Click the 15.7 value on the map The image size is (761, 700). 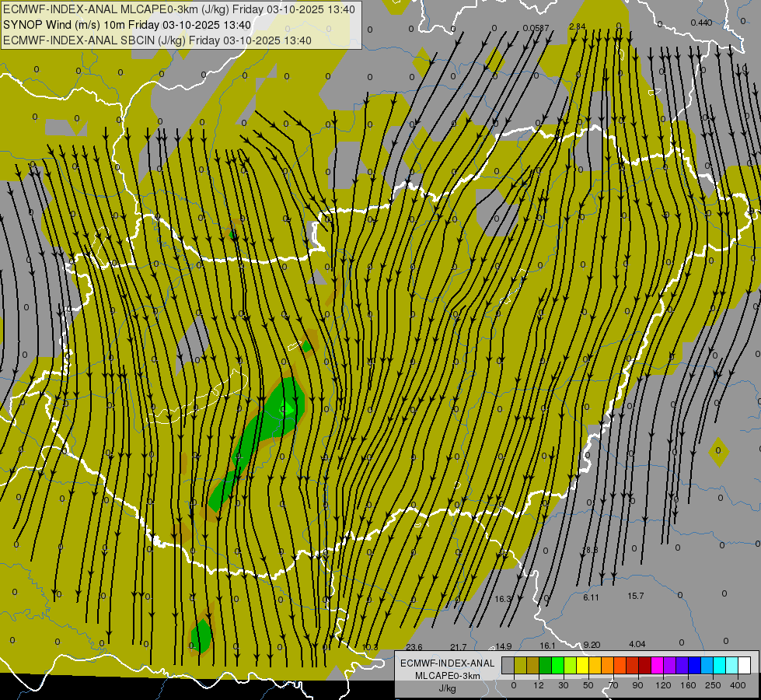636,596
